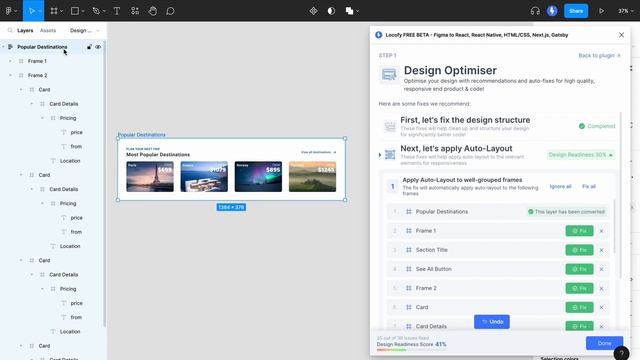Open the Figma main menu icon
The height and width of the screenshot is (360, 640).
click(9, 11)
